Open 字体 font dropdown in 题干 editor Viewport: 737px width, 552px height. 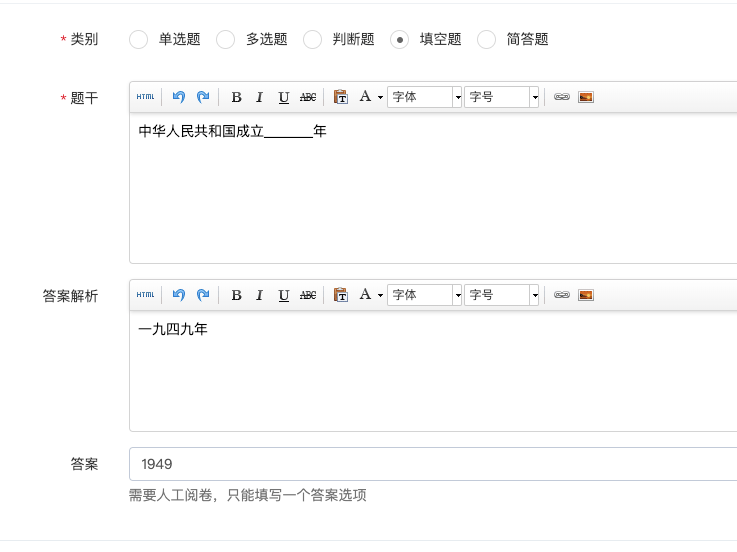(424, 97)
